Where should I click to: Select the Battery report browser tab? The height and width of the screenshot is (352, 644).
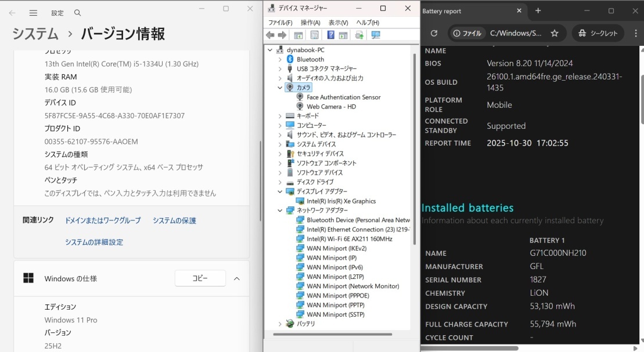click(x=459, y=10)
